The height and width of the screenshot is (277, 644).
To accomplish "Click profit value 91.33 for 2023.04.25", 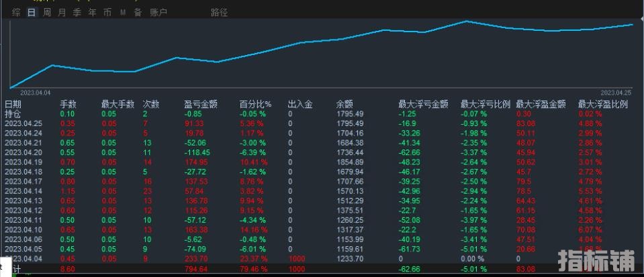I will click(194, 123).
